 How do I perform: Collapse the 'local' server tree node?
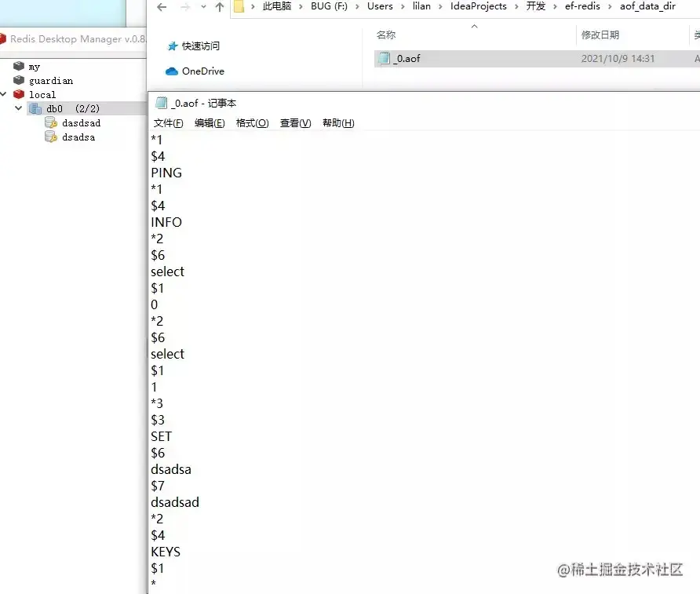click(5, 94)
